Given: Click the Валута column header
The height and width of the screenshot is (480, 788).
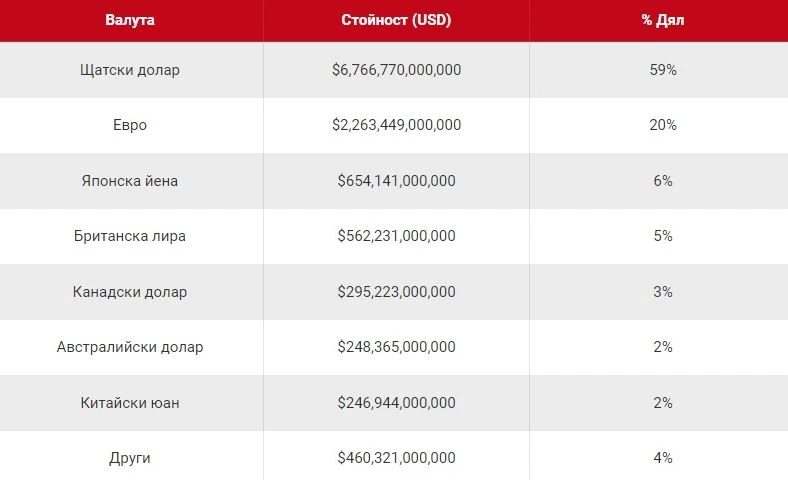Looking at the screenshot, I should (130, 20).
